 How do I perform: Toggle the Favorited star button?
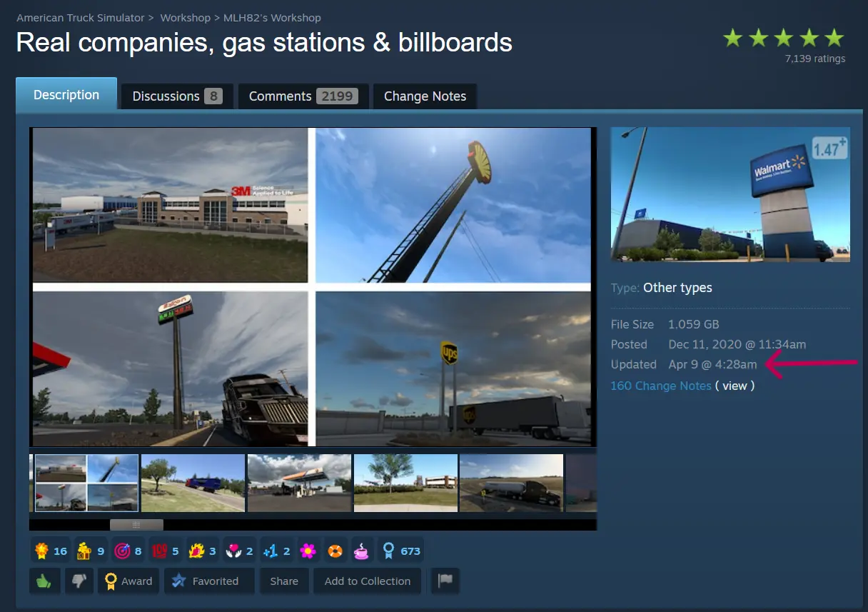point(208,581)
